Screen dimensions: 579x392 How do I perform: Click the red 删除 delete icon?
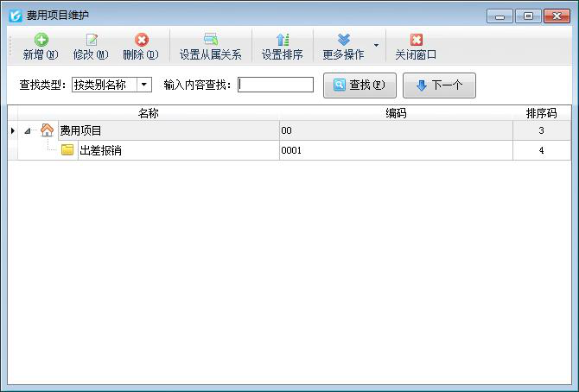pos(141,40)
